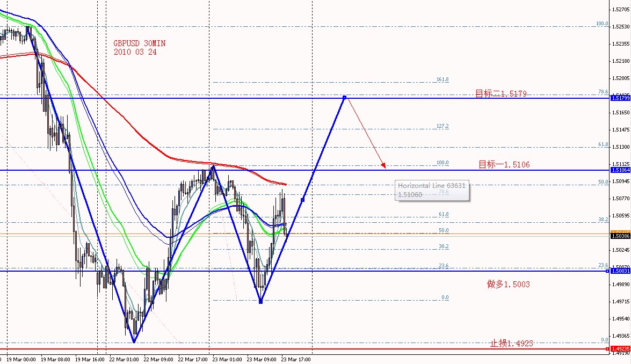Click the Horizontal Line 63631 tooltip
631x364 pixels.
point(432,190)
